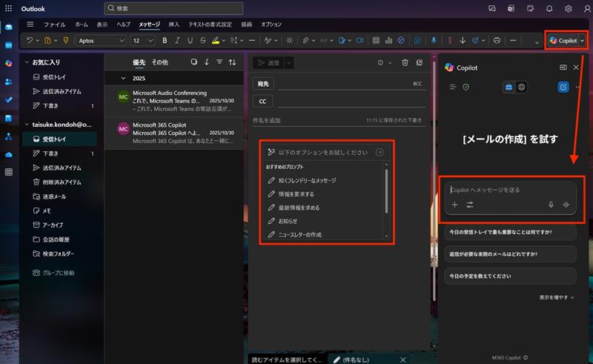The width and height of the screenshot is (593, 364).
Task: Click the BCC link in compose header
Action: tap(417, 84)
